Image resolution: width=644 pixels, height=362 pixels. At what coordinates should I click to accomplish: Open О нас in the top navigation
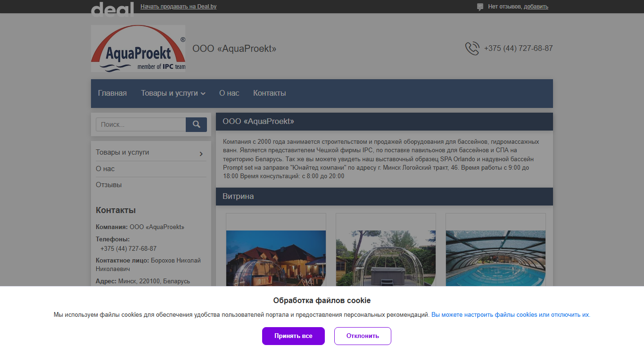coord(229,93)
